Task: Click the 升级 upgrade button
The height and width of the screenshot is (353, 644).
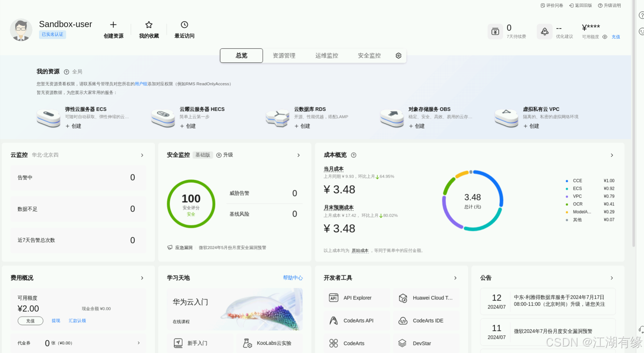Action: tap(224, 155)
